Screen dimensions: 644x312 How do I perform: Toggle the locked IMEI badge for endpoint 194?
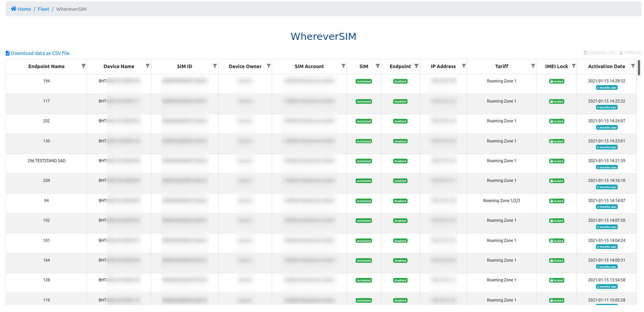pyautogui.click(x=557, y=82)
